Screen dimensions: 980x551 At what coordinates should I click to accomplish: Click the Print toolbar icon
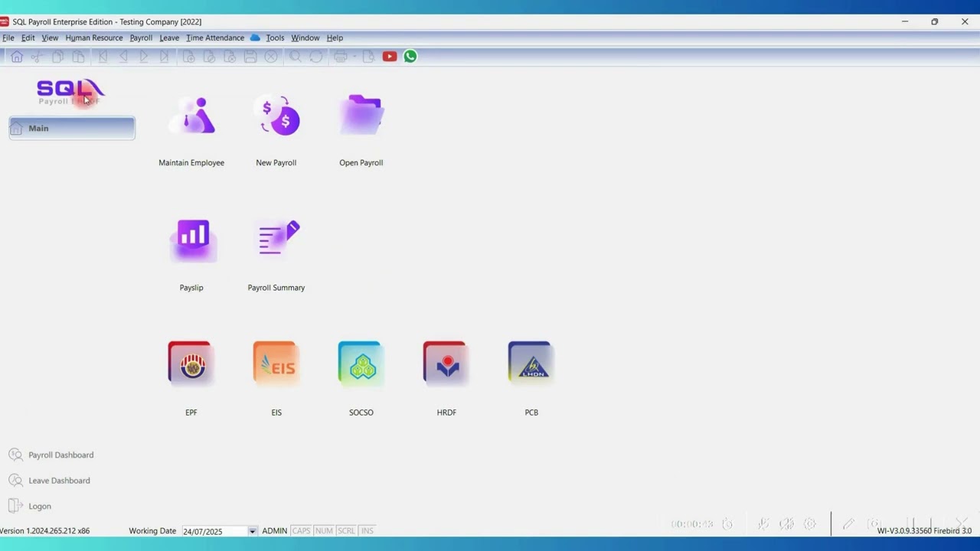pyautogui.click(x=341, y=57)
